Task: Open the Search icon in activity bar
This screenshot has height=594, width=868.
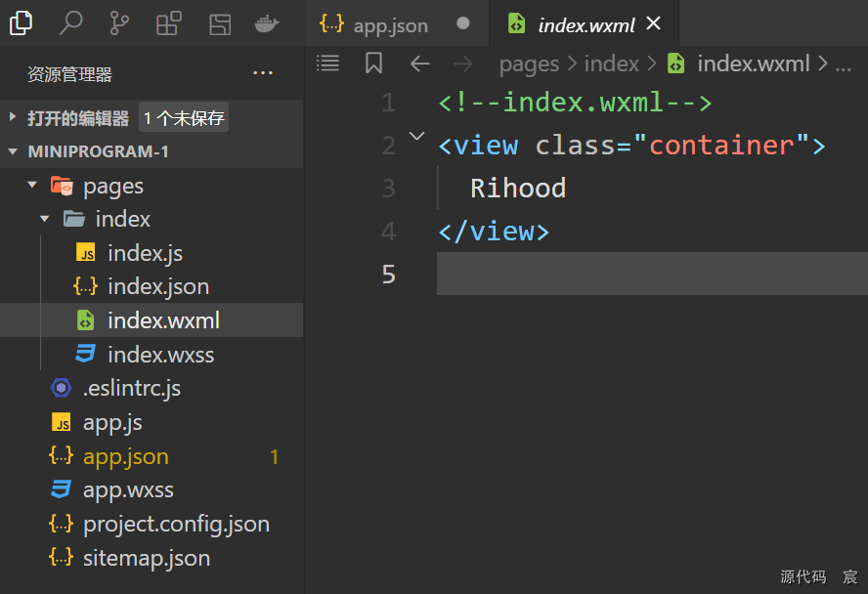Action: 70,23
